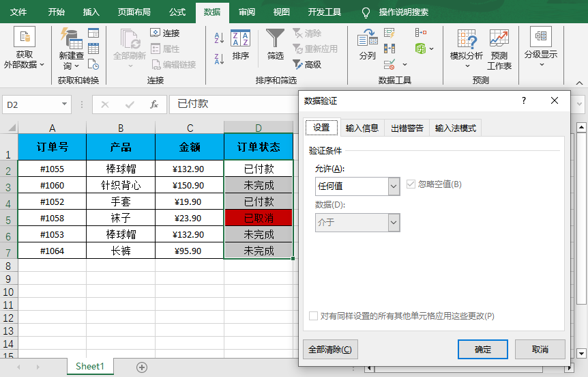Collapse the ribbon with chevron
The image size is (588, 377).
coord(579,83)
